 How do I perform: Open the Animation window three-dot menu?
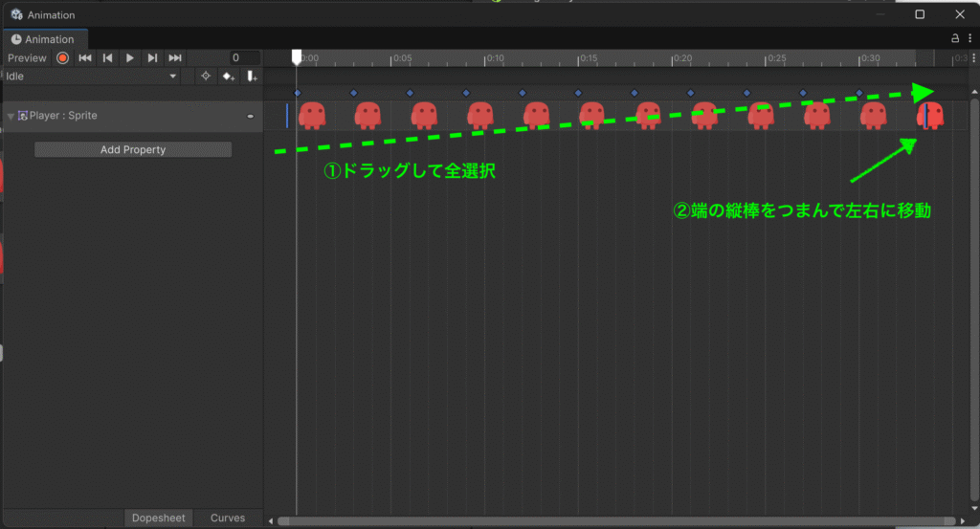[969, 39]
